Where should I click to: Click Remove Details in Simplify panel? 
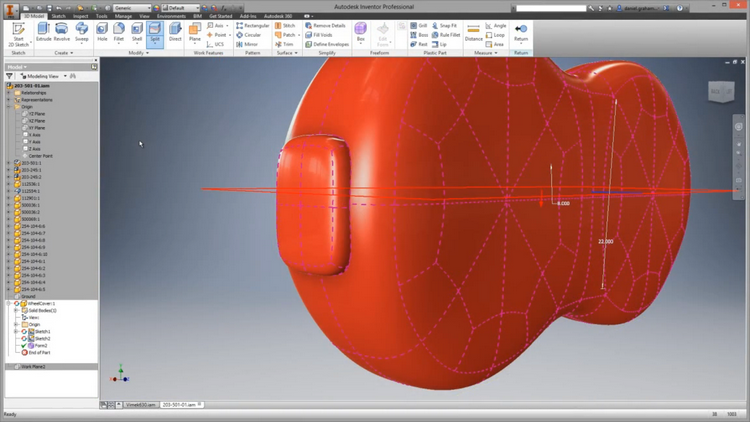pyautogui.click(x=326, y=26)
